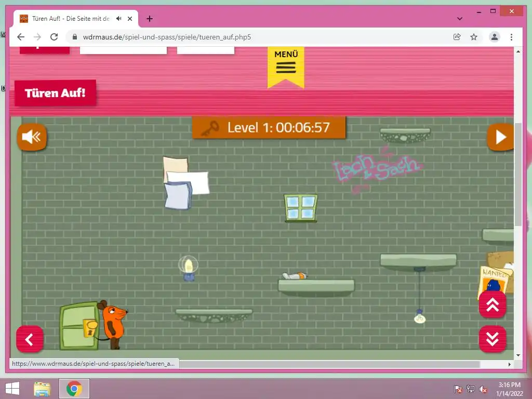Close the Türen Auf! tab
This screenshot has height=399, width=532.
[x=129, y=19]
